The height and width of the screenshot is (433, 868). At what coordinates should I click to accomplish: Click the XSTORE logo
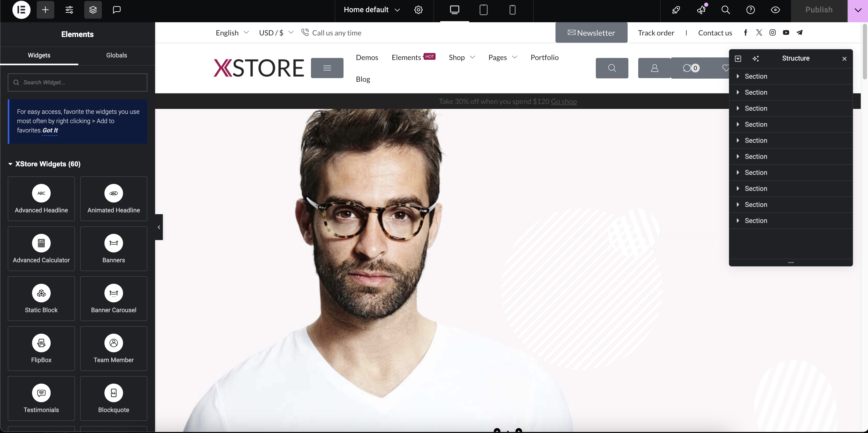coord(259,68)
